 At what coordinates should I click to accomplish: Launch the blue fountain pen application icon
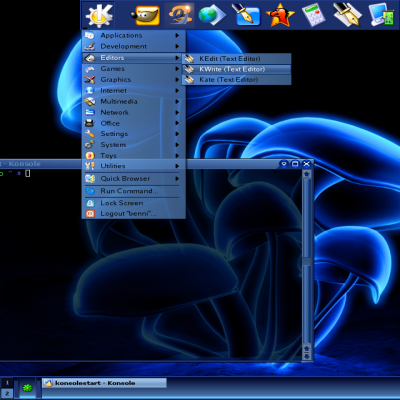tap(246, 15)
